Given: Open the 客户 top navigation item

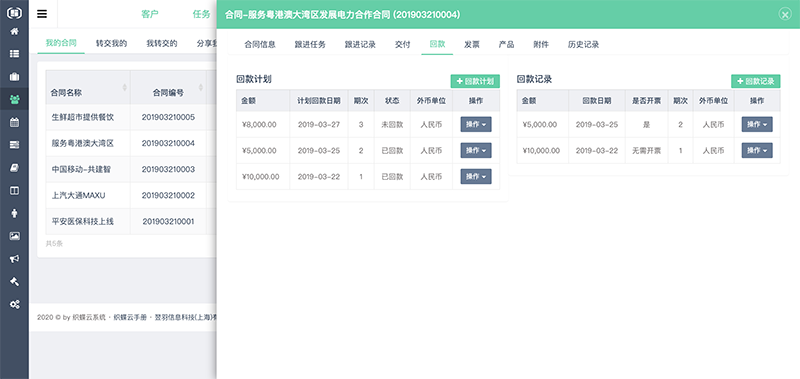Looking at the screenshot, I should coord(150,14).
